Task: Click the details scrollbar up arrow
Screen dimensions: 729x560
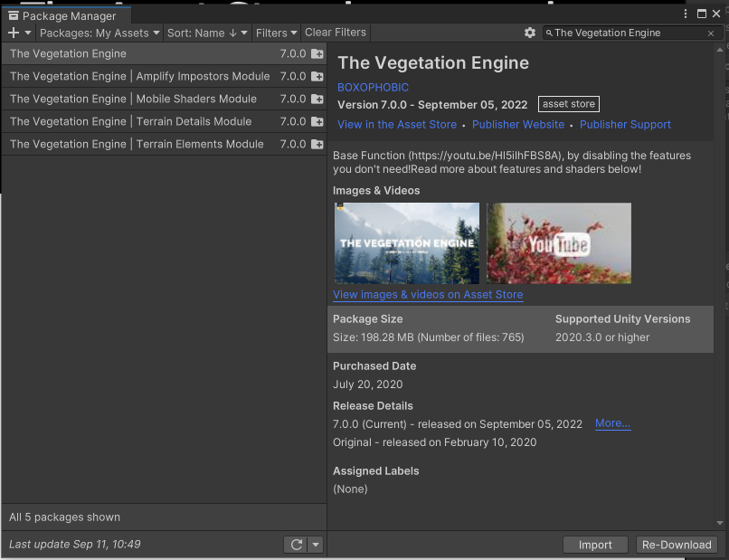Action: click(720, 50)
